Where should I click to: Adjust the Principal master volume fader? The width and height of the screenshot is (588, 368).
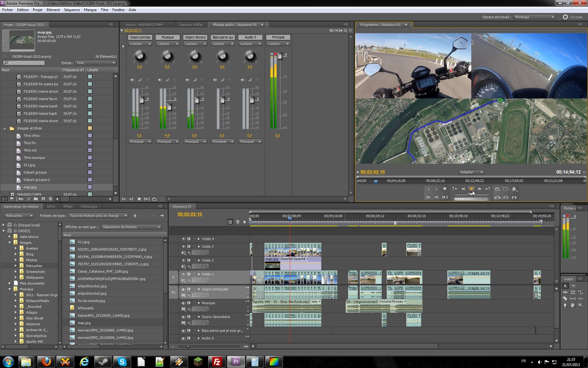point(279,55)
